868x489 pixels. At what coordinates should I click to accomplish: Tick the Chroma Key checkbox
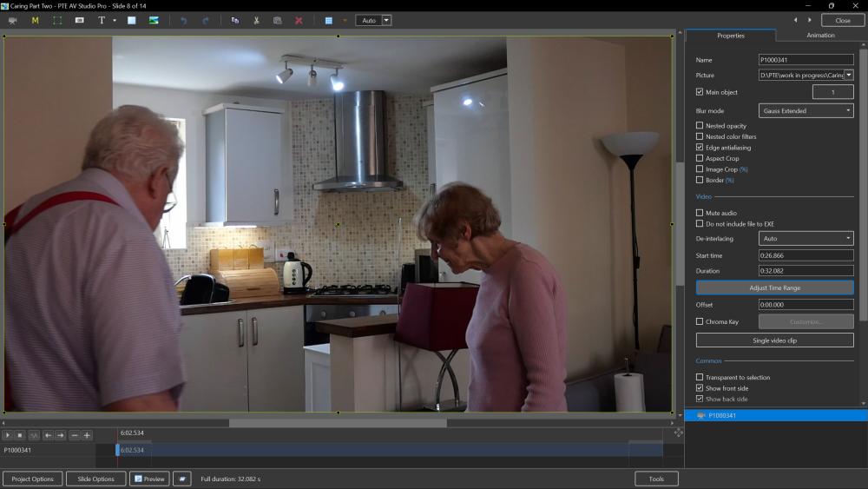[x=700, y=321]
